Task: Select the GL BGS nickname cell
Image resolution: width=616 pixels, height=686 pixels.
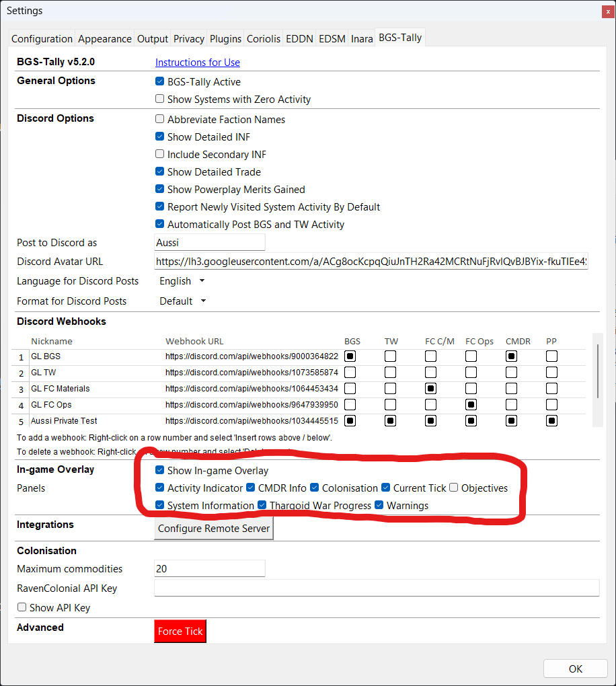Action: coord(95,356)
